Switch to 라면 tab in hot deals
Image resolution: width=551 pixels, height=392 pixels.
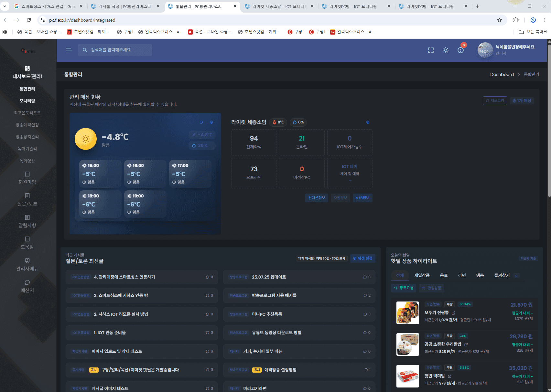coord(462,275)
